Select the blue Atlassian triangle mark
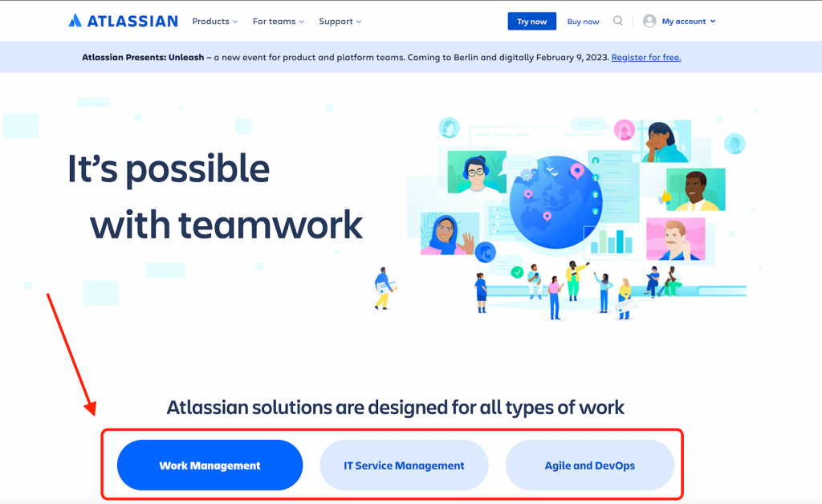This screenshot has height=504, width=822. click(75, 21)
